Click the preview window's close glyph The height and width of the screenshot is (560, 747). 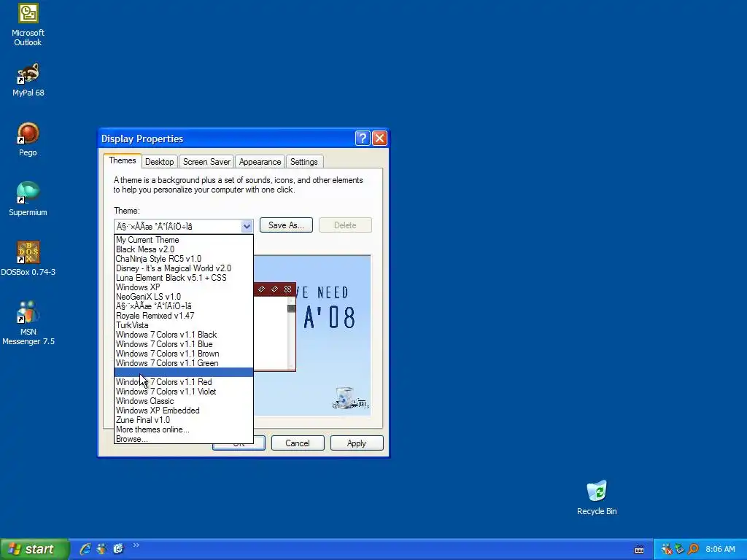coord(287,289)
